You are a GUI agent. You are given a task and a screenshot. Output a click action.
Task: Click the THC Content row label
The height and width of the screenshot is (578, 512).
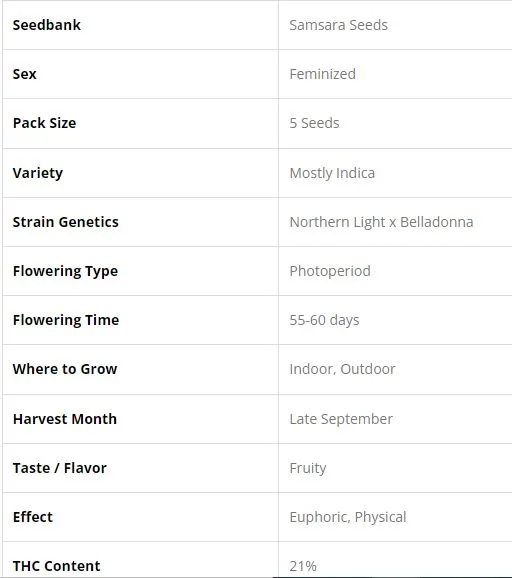tap(57, 566)
